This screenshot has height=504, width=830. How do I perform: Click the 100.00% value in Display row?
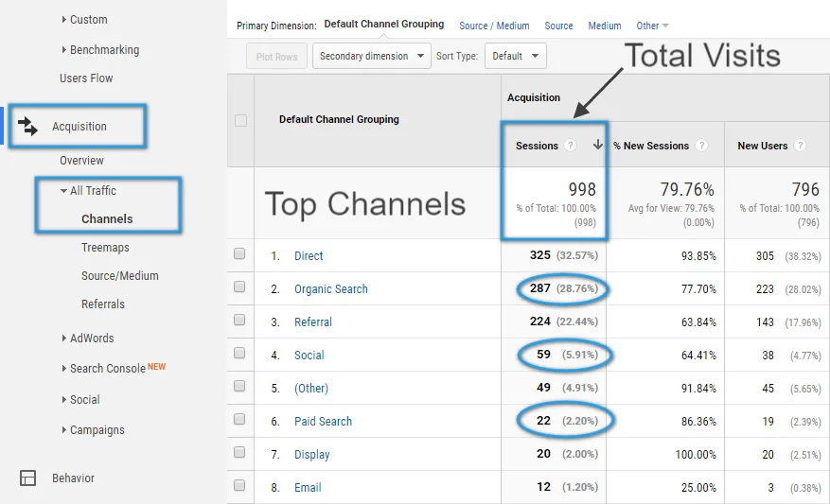coord(696,454)
